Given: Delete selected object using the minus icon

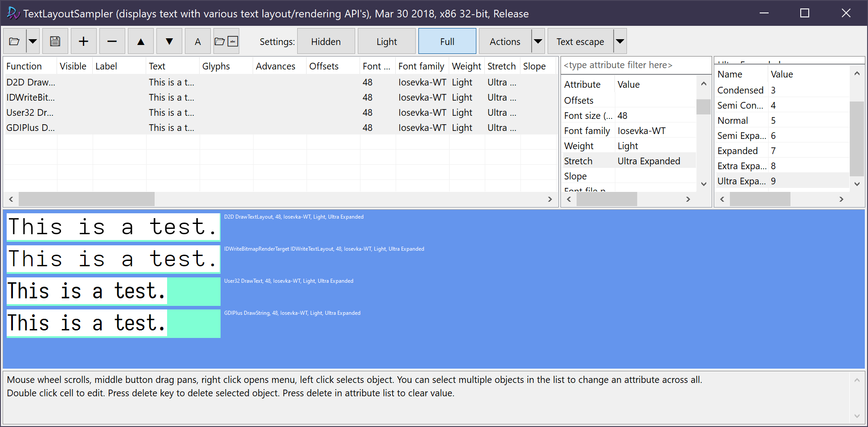Looking at the screenshot, I should (x=112, y=41).
